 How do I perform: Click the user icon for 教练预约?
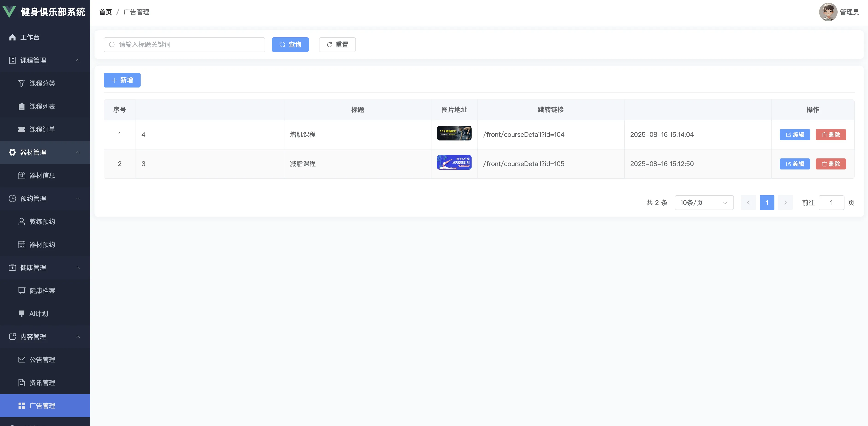click(x=22, y=222)
